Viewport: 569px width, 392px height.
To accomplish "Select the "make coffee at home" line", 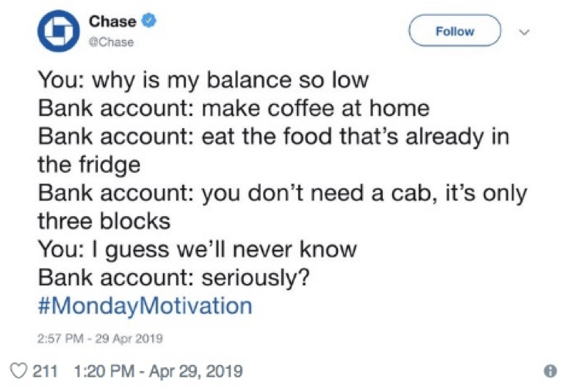I will point(315,108).
